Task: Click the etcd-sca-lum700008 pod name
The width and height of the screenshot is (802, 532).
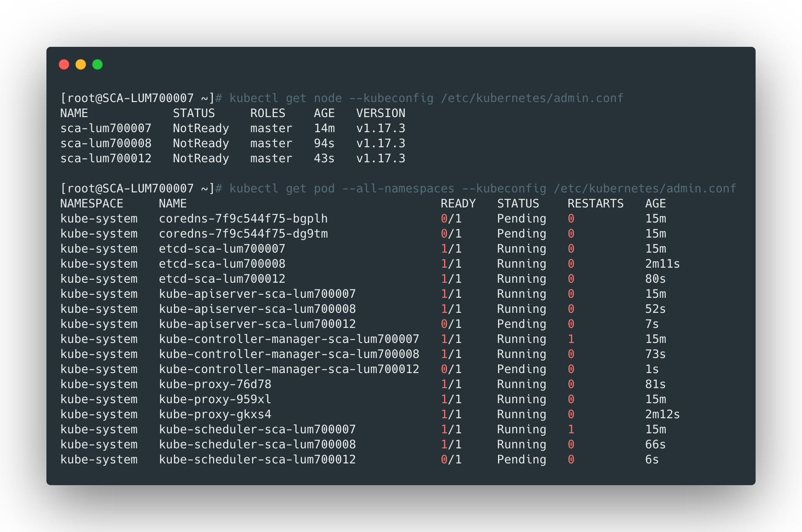Action: 222,264
